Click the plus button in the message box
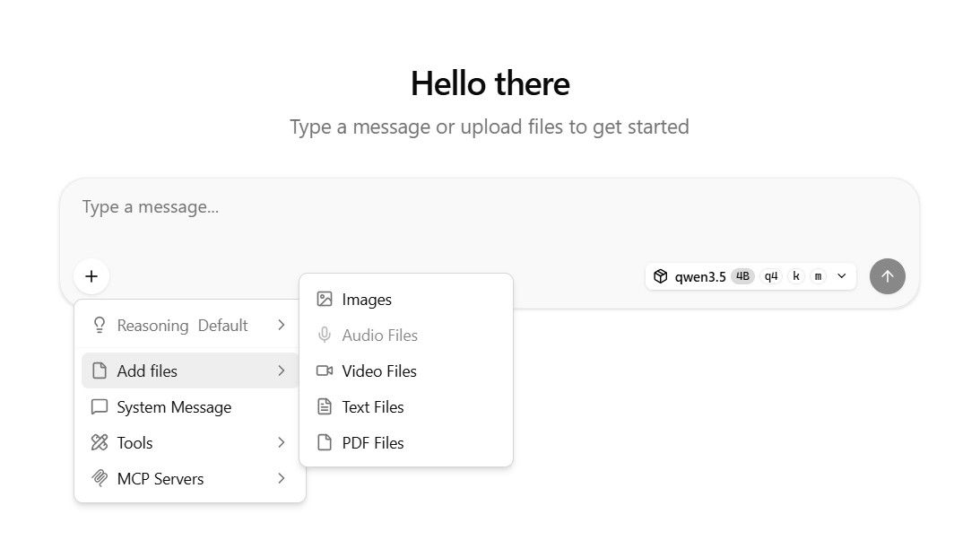The width and height of the screenshot is (980, 558). coord(91,276)
